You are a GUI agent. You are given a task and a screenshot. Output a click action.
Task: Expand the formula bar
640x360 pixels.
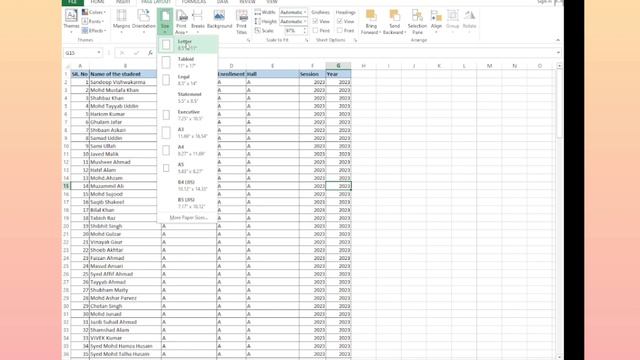558,53
